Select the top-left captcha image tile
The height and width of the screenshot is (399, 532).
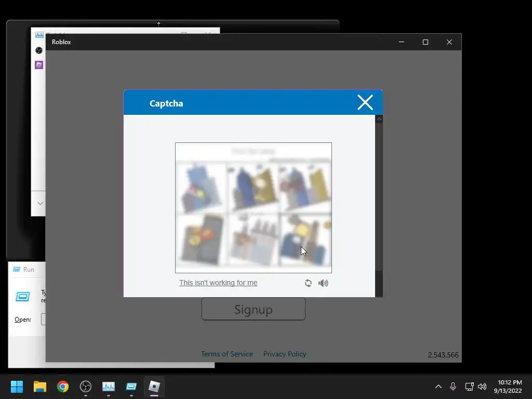click(x=201, y=188)
